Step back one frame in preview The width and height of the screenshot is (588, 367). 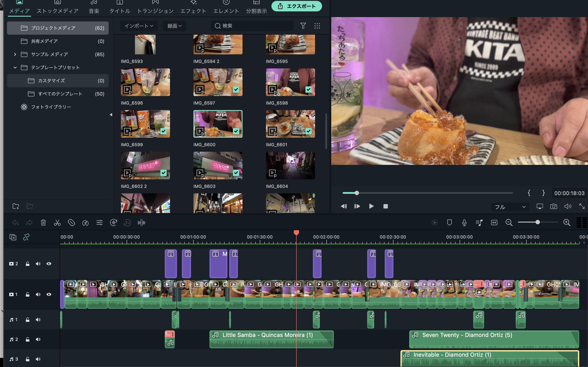click(344, 206)
